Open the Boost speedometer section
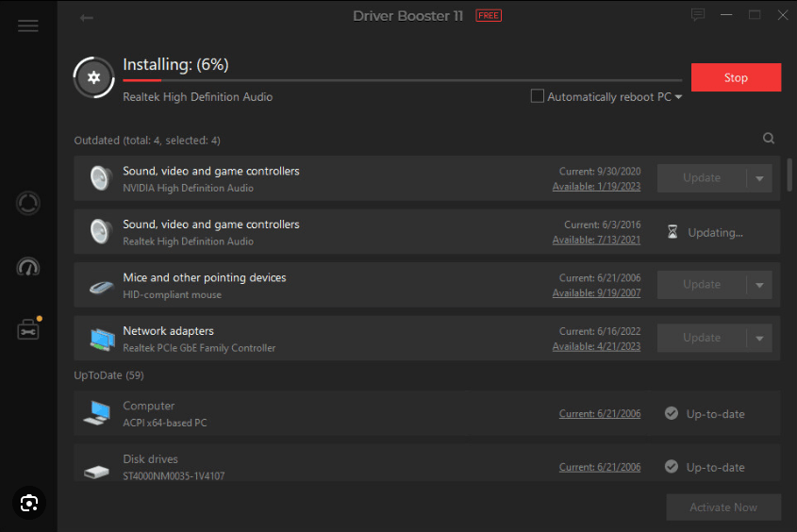 pyautogui.click(x=28, y=267)
